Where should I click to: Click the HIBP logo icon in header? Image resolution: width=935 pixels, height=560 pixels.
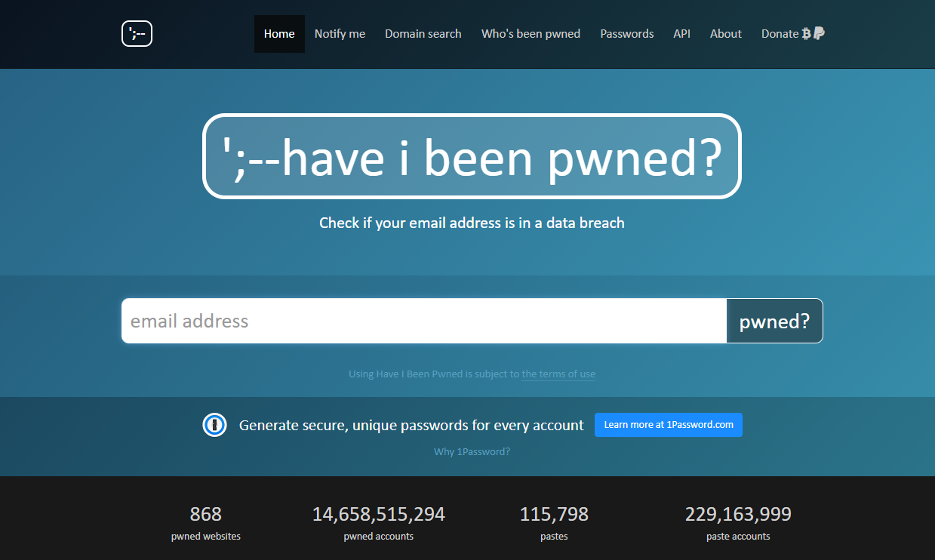(137, 33)
